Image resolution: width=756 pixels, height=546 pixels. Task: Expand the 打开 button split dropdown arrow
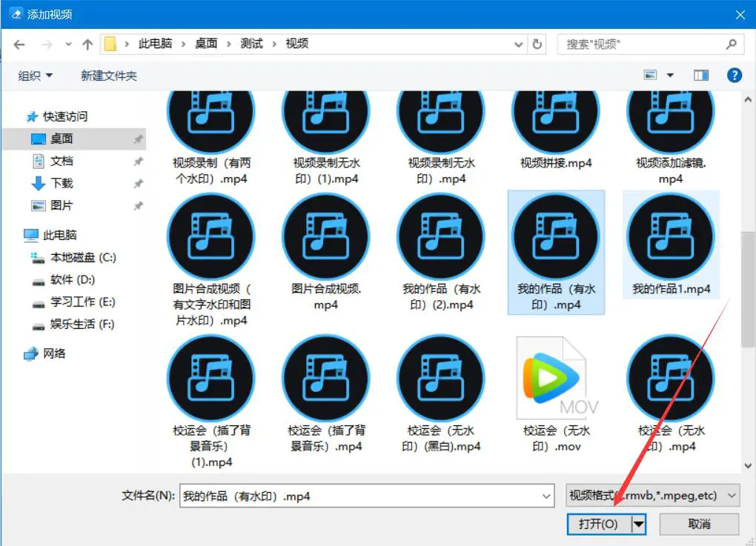[639, 523]
